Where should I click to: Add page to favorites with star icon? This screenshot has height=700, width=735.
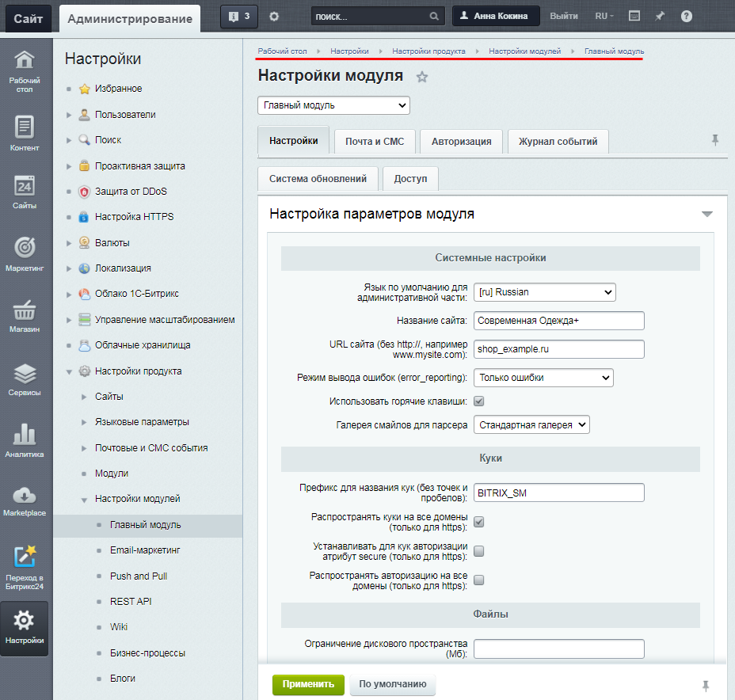tap(422, 77)
